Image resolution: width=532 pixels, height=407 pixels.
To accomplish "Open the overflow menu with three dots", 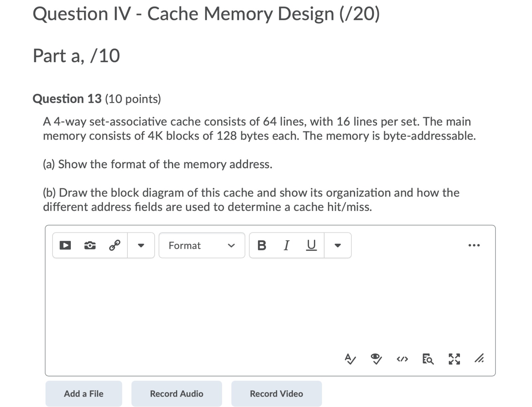I will 474,245.
